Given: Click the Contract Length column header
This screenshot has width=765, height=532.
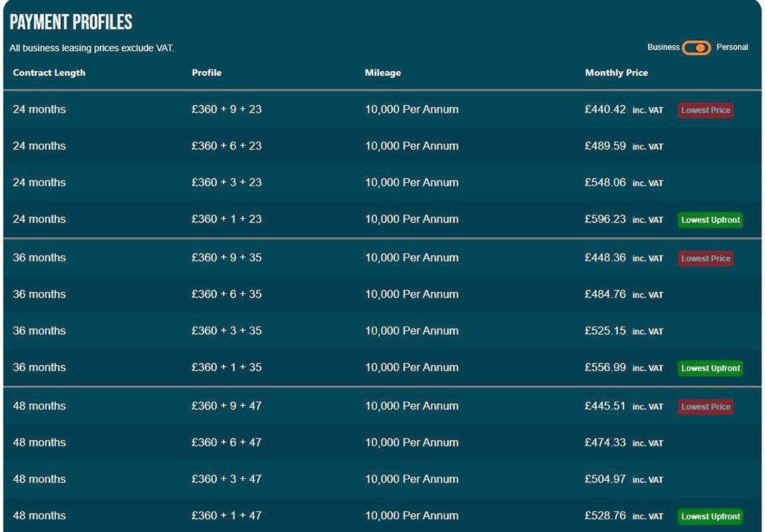Looking at the screenshot, I should coord(49,72).
